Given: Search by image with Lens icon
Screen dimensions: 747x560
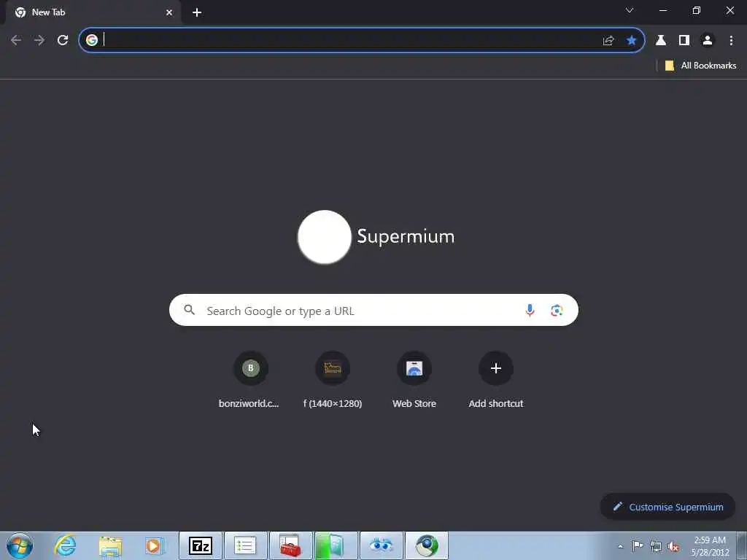Looking at the screenshot, I should (x=557, y=311).
